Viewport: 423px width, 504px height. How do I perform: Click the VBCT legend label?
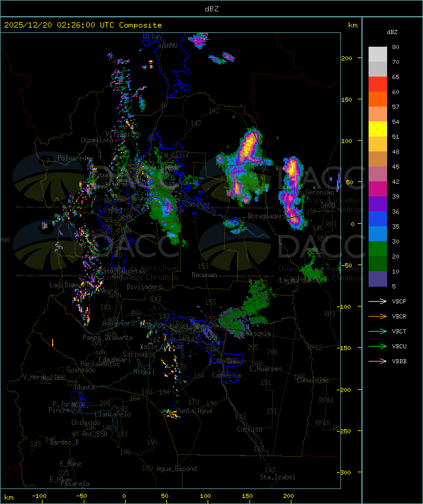click(x=399, y=332)
